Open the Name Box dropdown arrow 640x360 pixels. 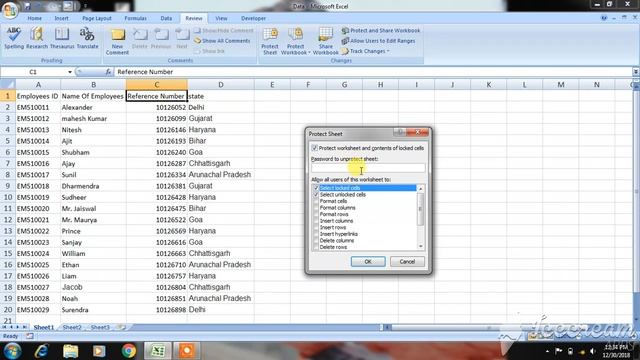click(x=70, y=72)
